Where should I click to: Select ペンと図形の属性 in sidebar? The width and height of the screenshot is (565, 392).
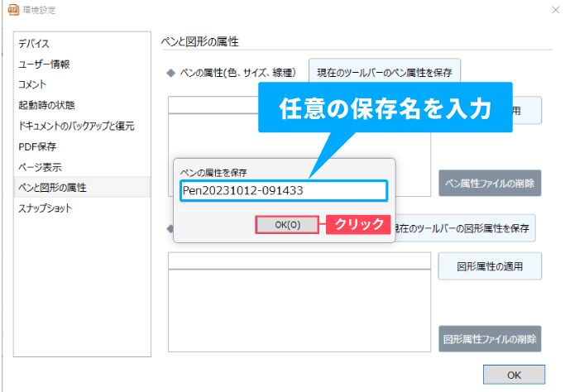coord(52,188)
